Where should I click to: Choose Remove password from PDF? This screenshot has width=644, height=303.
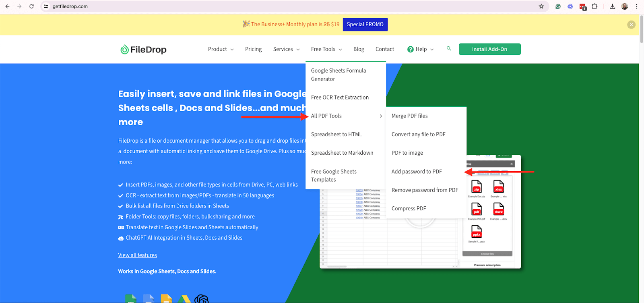(x=426, y=190)
